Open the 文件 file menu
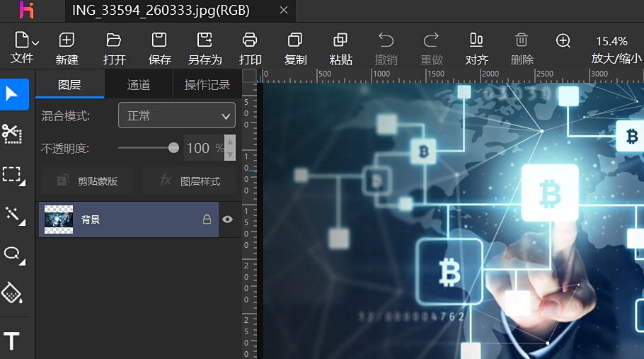644x359 pixels. [x=26, y=47]
